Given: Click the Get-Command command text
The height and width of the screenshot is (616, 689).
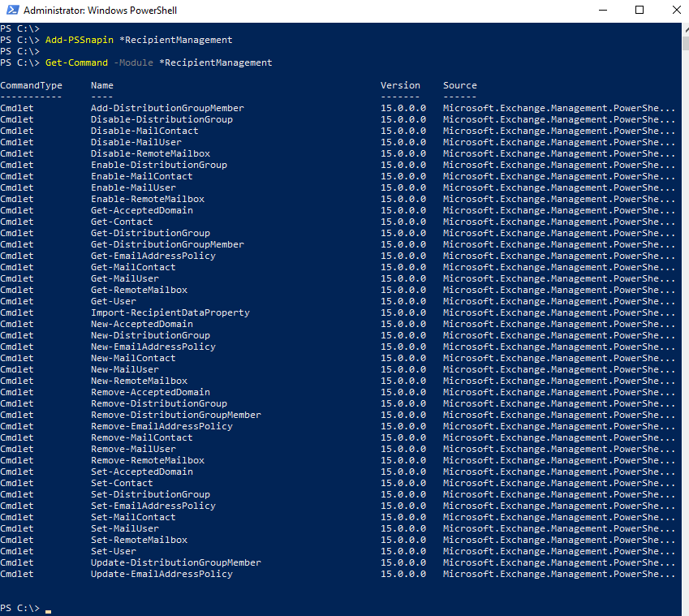Looking at the screenshot, I should pos(76,62).
